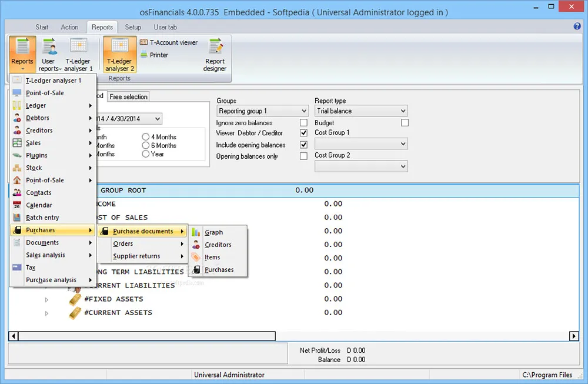The height and width of the screenshot is (384, 588).
Task: Open the Report designer tool
Action: tap(215, 54)
